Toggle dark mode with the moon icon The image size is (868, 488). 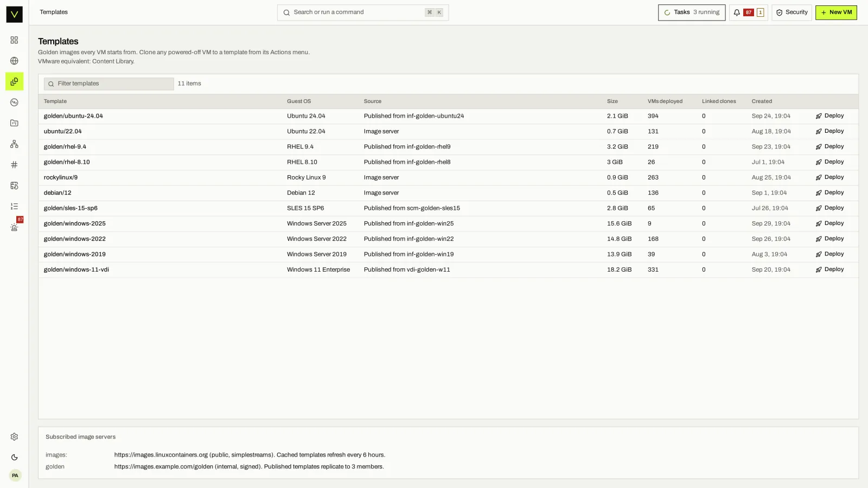14,458
